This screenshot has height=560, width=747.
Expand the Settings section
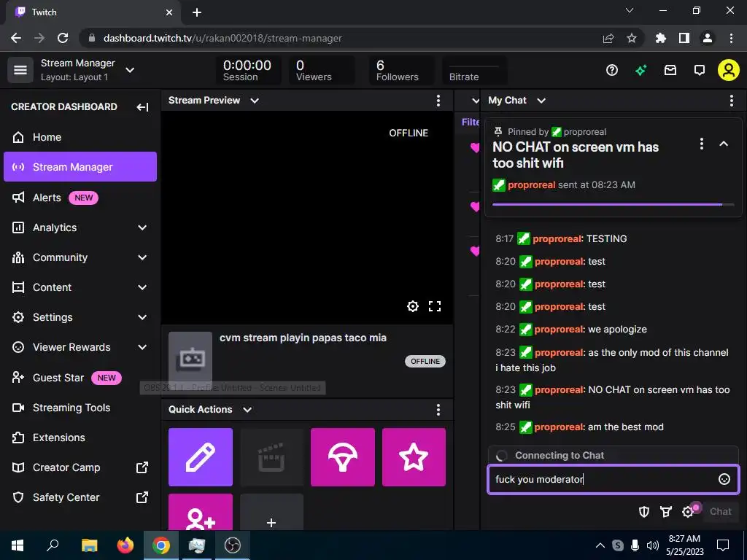click(142, 317)
